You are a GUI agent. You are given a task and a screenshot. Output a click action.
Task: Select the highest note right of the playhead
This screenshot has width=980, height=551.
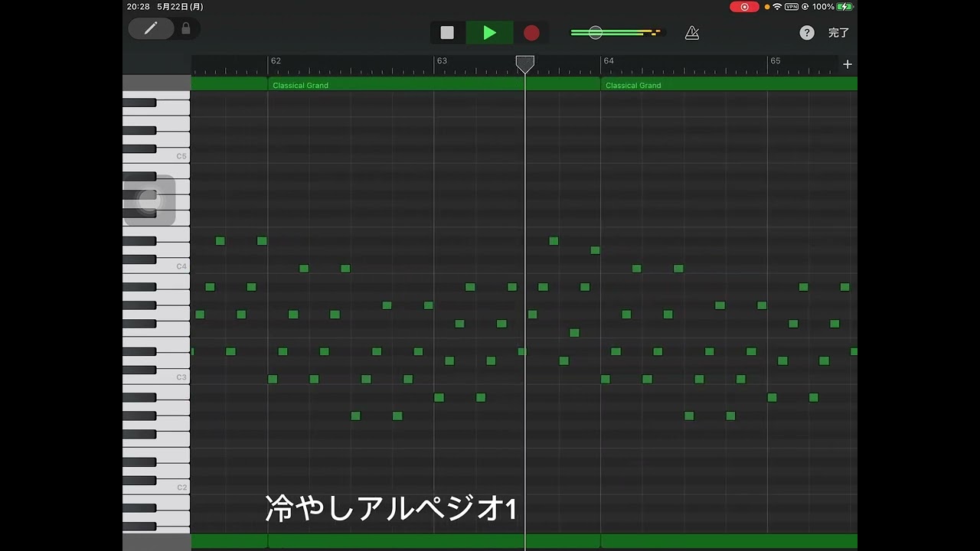coord(554,241)
